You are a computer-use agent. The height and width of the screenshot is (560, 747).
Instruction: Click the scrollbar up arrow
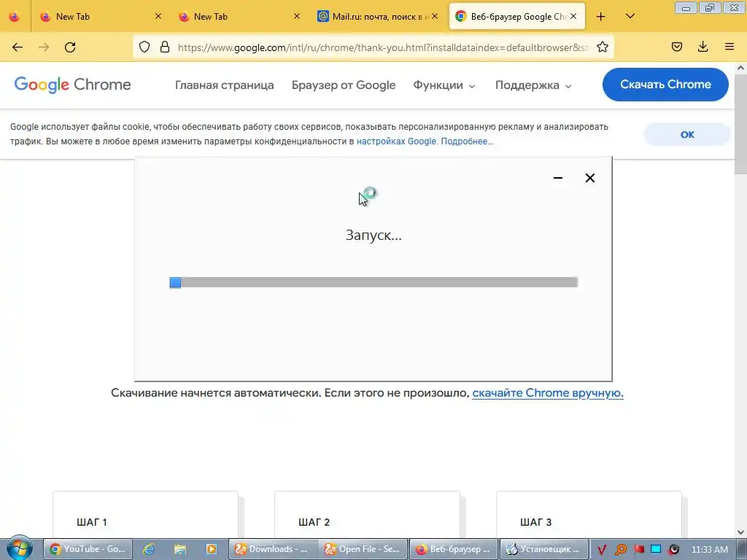(741, 68)
